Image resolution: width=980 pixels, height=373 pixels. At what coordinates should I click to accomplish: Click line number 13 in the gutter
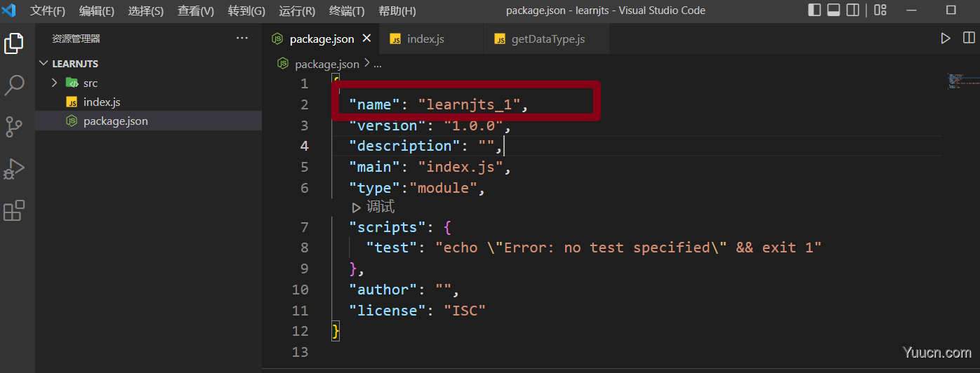click(x=300, y=352)
